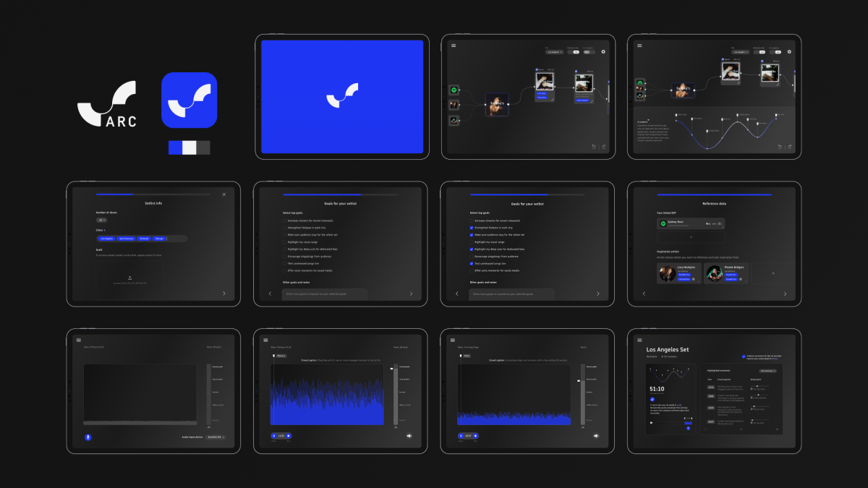Uncheck 'Highlight my deep cuts for dedicated fans'
This screenshot has height=488, width=868.
point(472,249)
